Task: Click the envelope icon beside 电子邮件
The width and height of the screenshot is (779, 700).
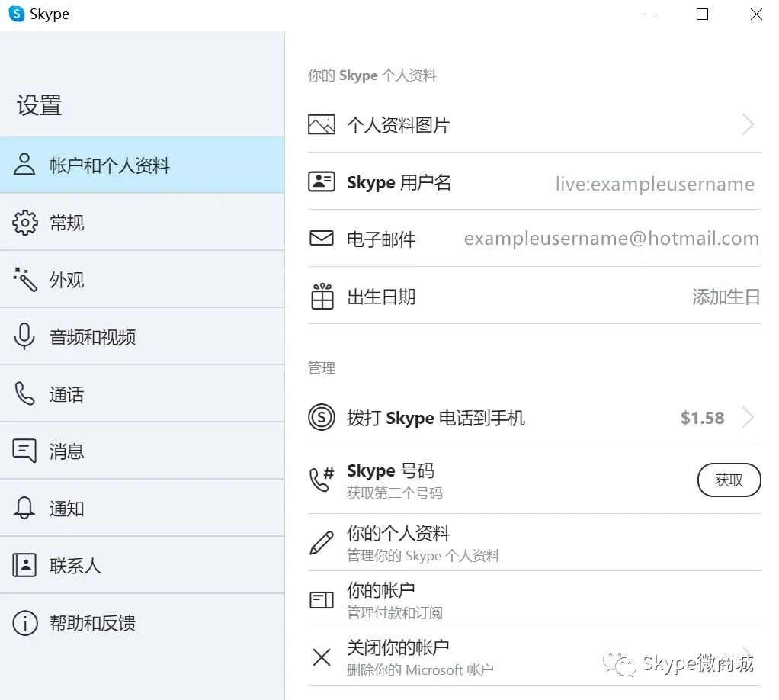Action: (x=322, y=238)
